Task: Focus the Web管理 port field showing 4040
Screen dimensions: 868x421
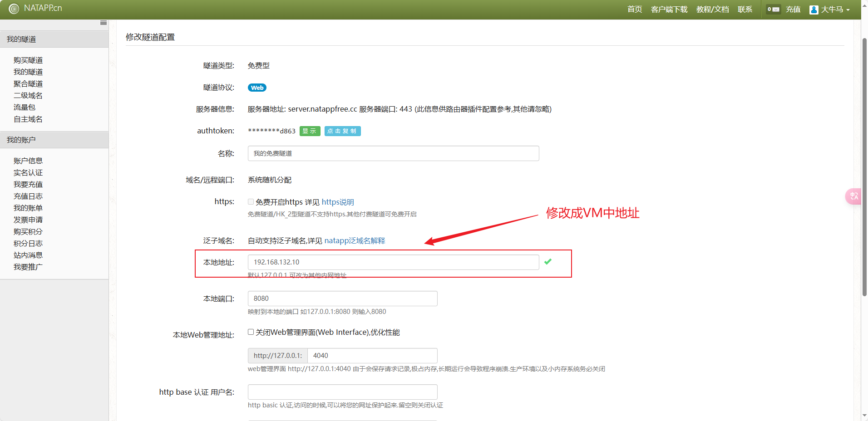Action: pos(372,356)
